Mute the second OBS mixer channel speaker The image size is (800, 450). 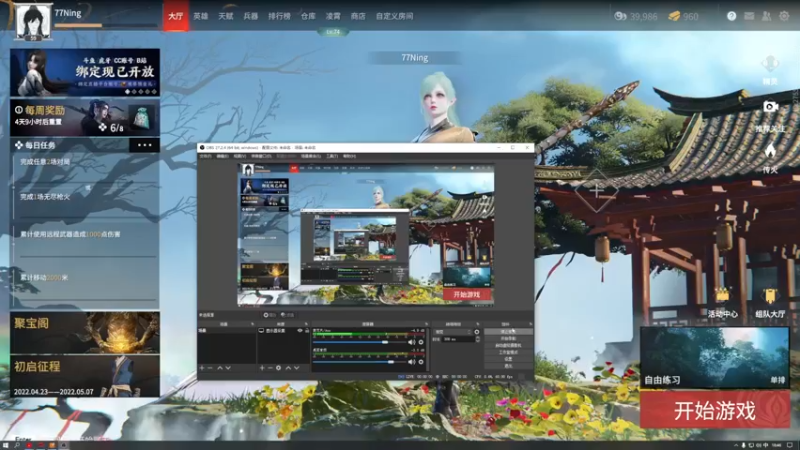click(x=412, y=362)
